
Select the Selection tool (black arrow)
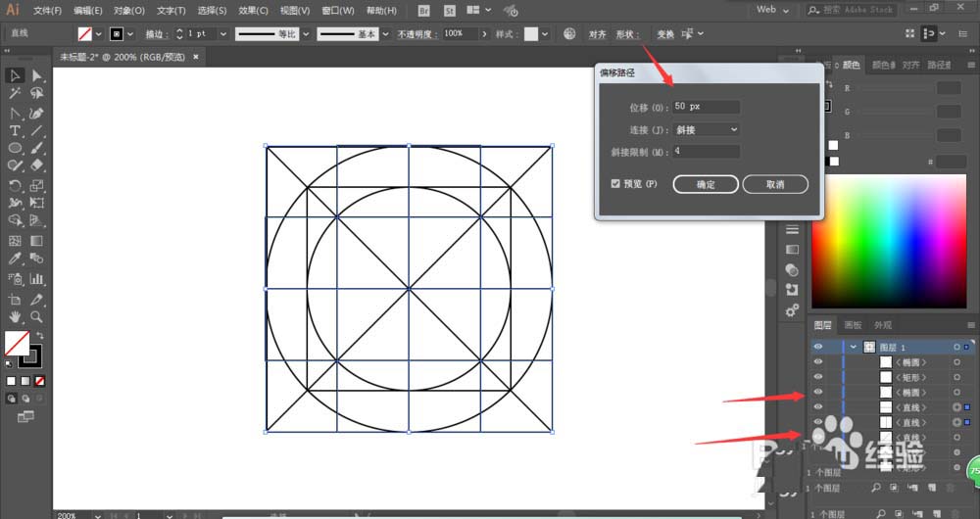[x=15, y=75]
